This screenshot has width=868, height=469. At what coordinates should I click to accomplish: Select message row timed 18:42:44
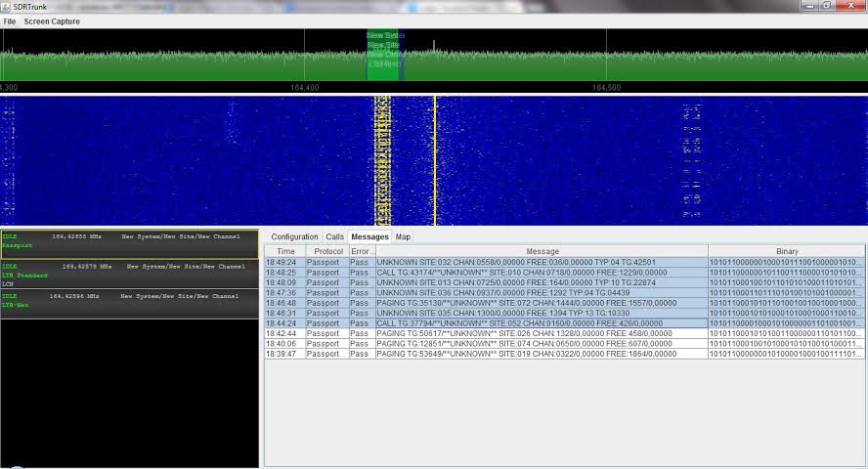565,333
